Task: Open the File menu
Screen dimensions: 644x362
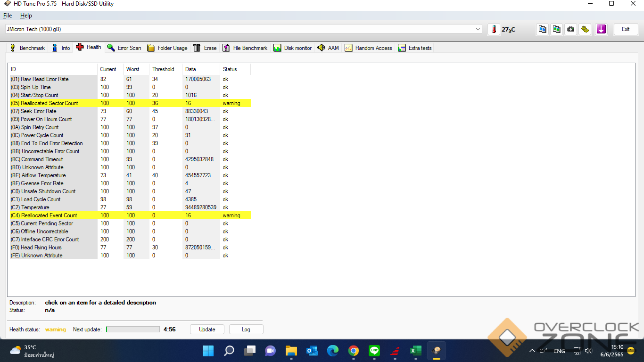Action: pos(8,16)
